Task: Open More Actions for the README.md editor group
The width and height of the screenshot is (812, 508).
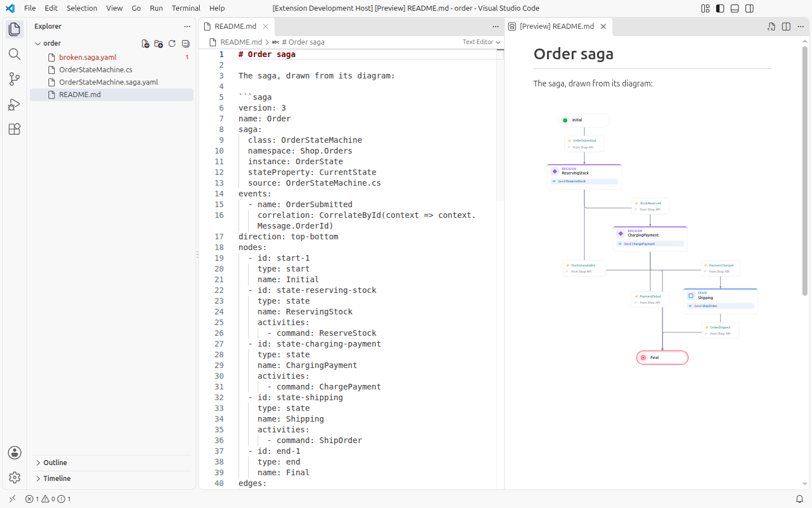Action: click(496, 27)
